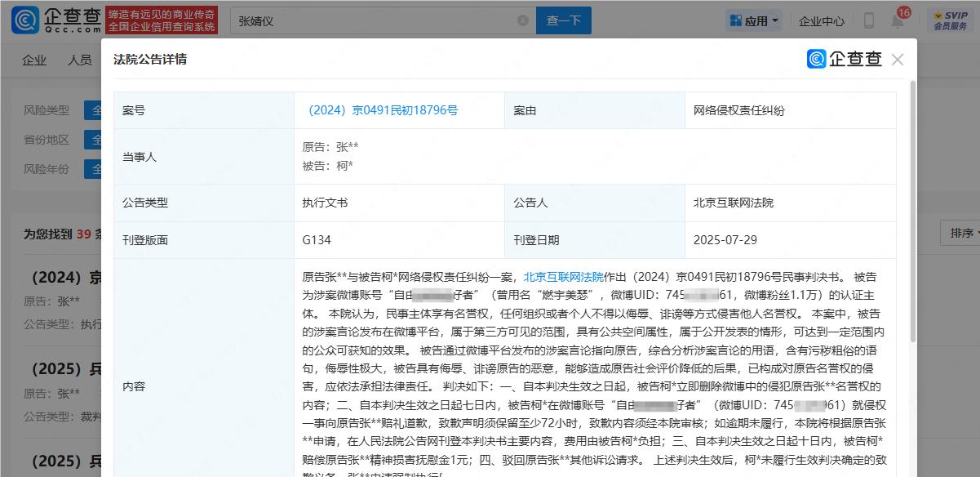Click the 查一下 search button
The width and height of the screenshot is (980, 477).
click(563, 20)
